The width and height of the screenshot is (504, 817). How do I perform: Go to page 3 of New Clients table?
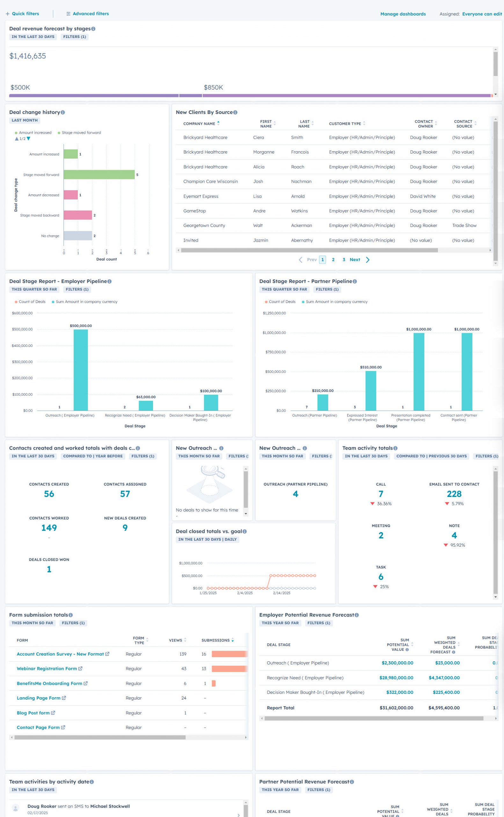coord(344,259)
